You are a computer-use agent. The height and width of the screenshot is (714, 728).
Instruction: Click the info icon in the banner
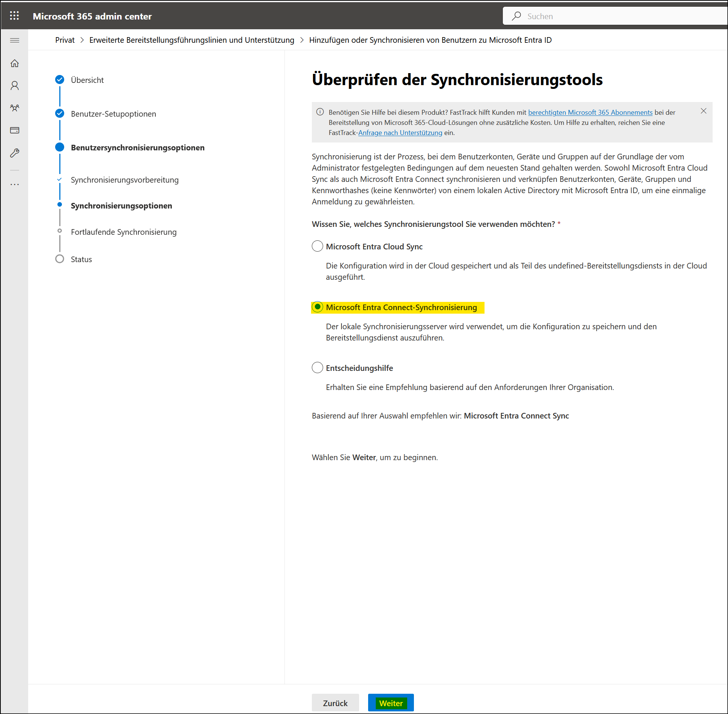320,112
